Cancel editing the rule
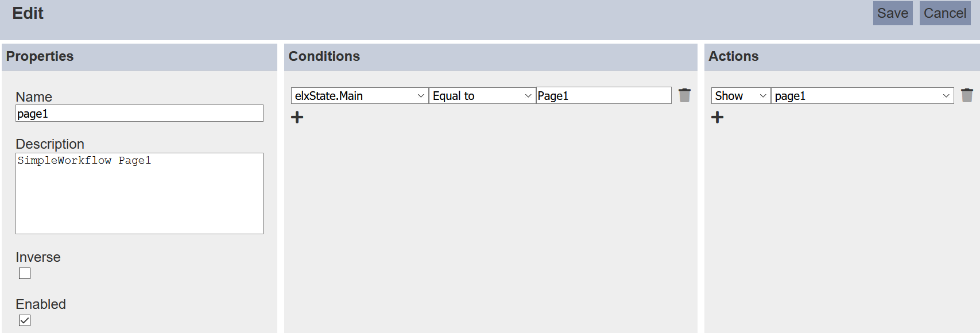 [x=944, y=13]
